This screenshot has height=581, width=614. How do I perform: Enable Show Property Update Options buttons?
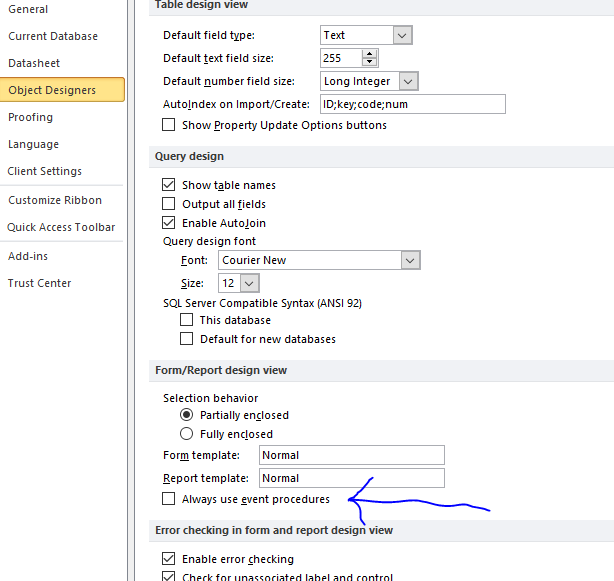(x=168, y=125)
